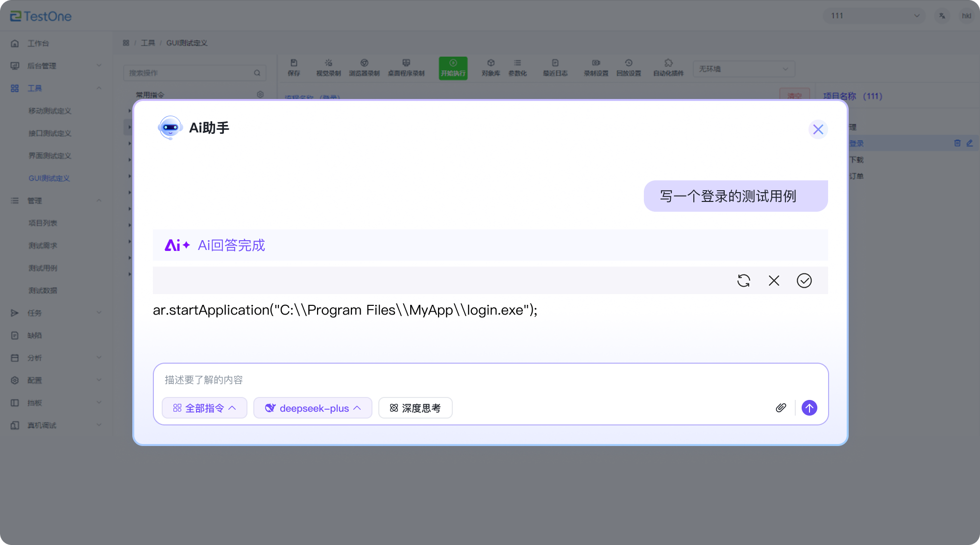This screenshot has height=545, width=980.
Task: Click the AI assistant robot avatar
Action: click(x=170, y=127)
